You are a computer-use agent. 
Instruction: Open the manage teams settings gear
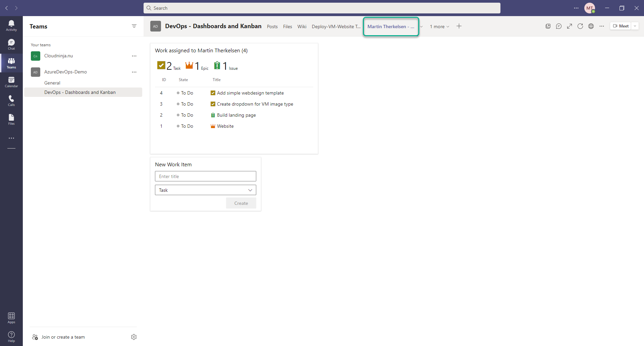point(134,337)
